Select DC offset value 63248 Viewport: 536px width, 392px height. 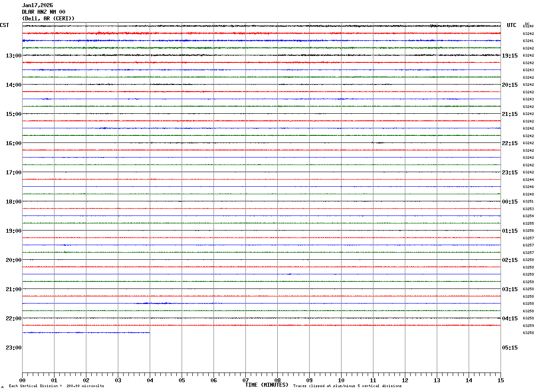click(x=528, y=195)
